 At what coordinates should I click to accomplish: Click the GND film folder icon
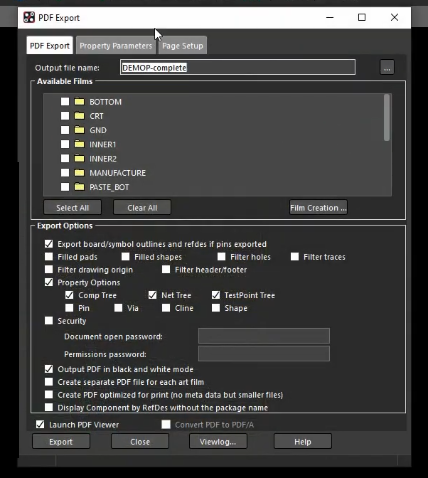[x=79, y=130]
